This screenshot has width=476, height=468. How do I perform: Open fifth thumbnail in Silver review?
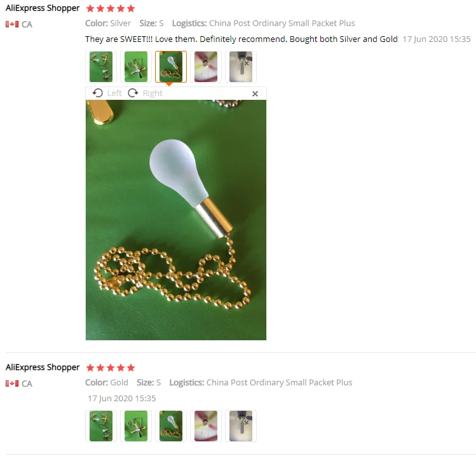[x=241, y=67]
